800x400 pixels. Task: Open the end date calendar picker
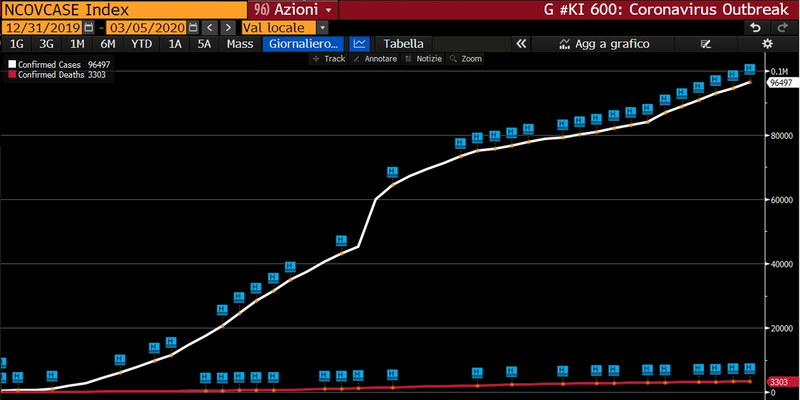(x=193, y=28)
